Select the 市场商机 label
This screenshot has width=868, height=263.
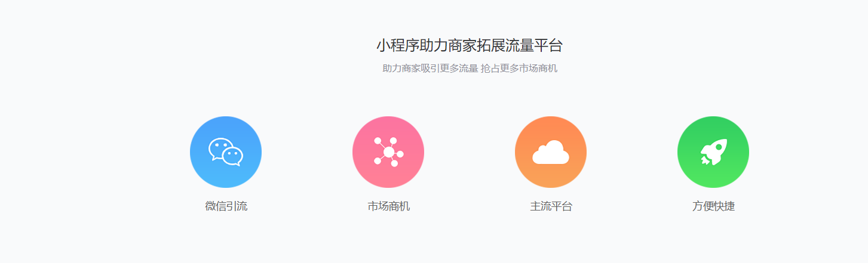click(x=388, y=206)
